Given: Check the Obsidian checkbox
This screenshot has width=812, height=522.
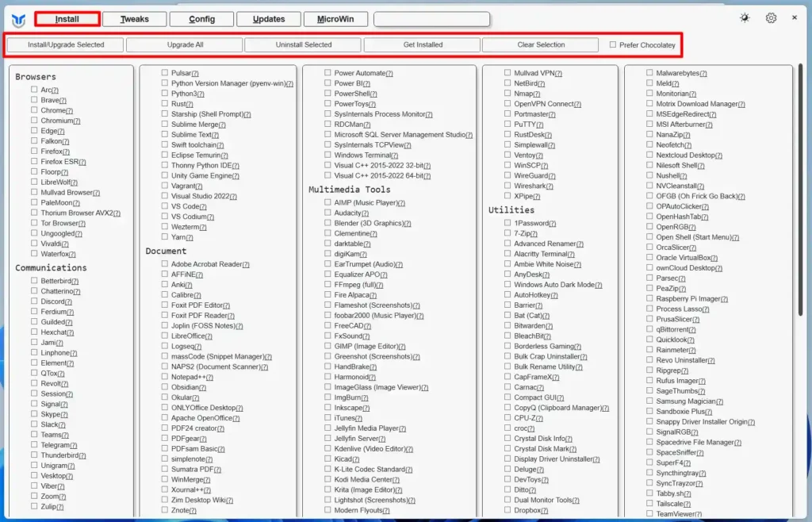Looking at the screenshot, I should (165, 387).
